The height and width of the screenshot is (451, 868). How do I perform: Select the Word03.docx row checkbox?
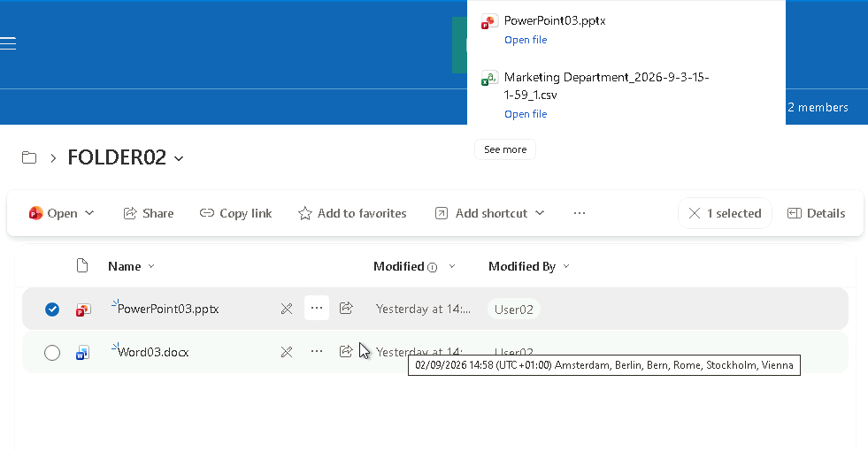click(x=52, y=353)
